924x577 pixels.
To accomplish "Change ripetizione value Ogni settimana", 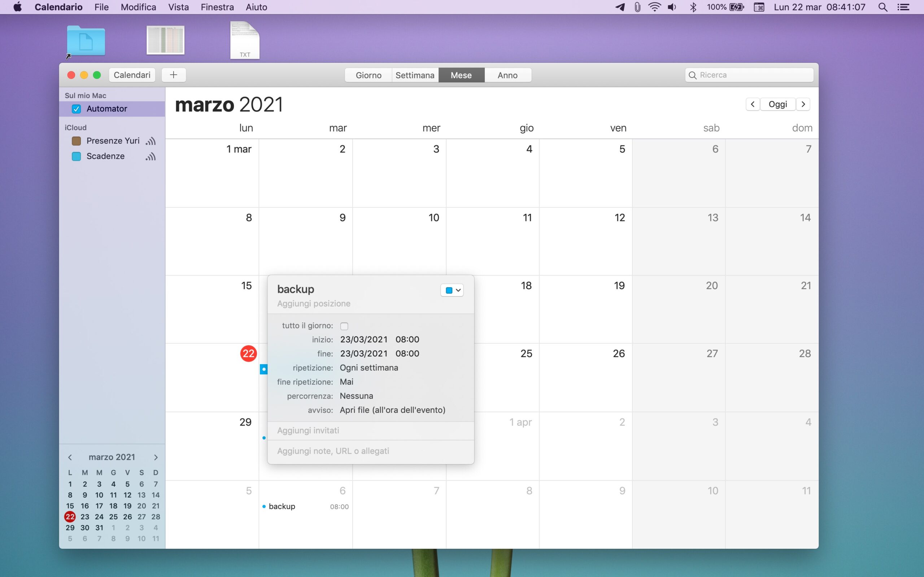I will pyautogui.click(x=369, y=368).
